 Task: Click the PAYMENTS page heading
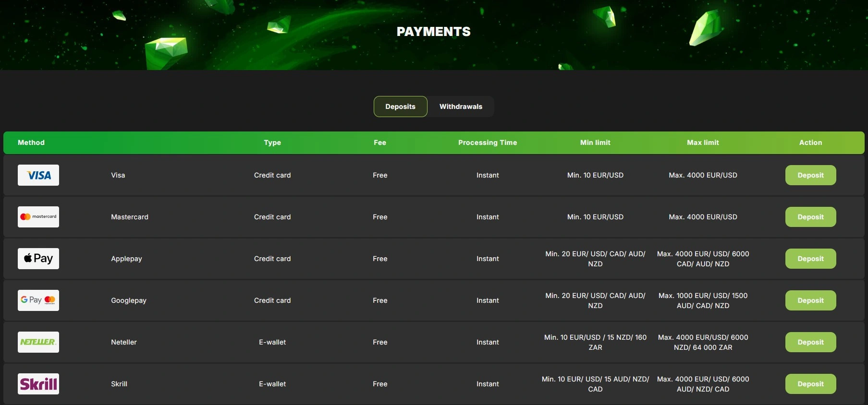coord(434,32)
